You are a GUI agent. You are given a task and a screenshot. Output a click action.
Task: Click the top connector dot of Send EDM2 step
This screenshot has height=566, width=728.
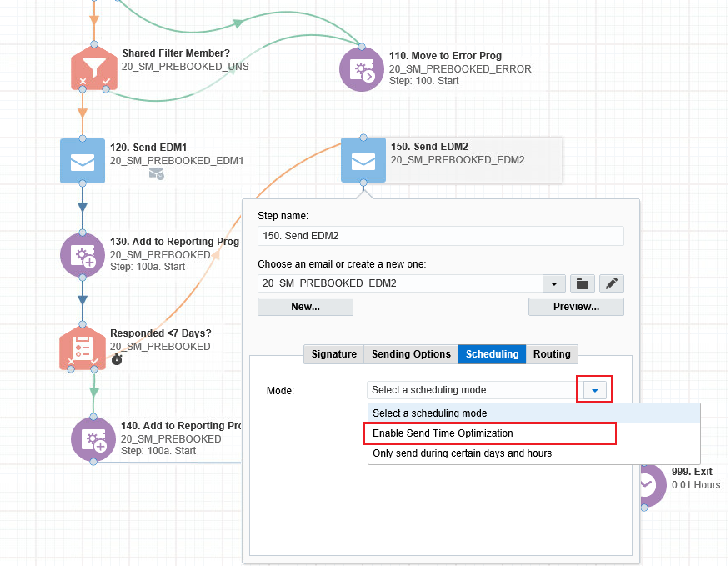click(363, 138)
